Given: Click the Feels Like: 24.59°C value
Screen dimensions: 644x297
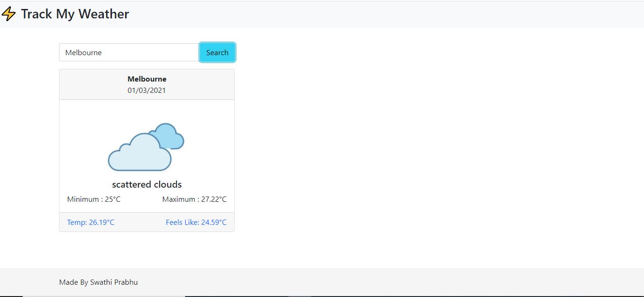Looking at the screenshot, I should [x=196, y=222].
